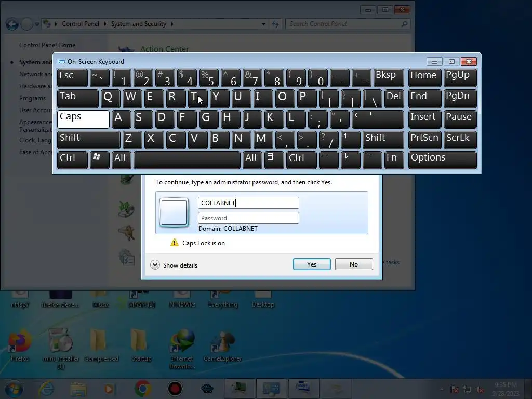Click the COLLABNET username field
This screenshot has width=532, height=399.
point(248,203)
